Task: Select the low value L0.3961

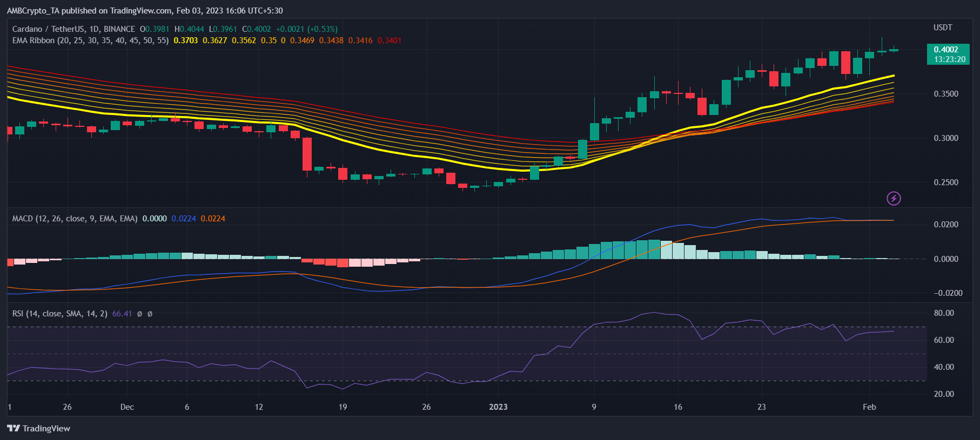Action: 223,29
